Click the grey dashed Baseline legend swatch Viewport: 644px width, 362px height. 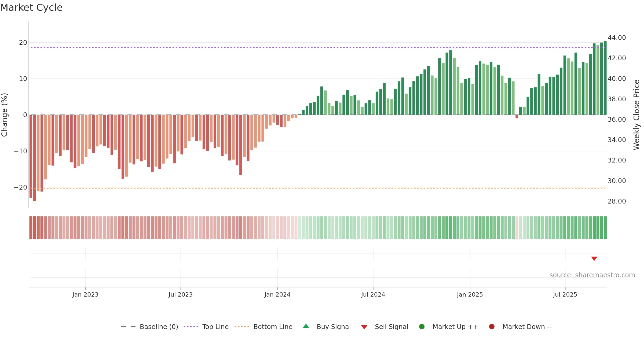click(128, 327)
